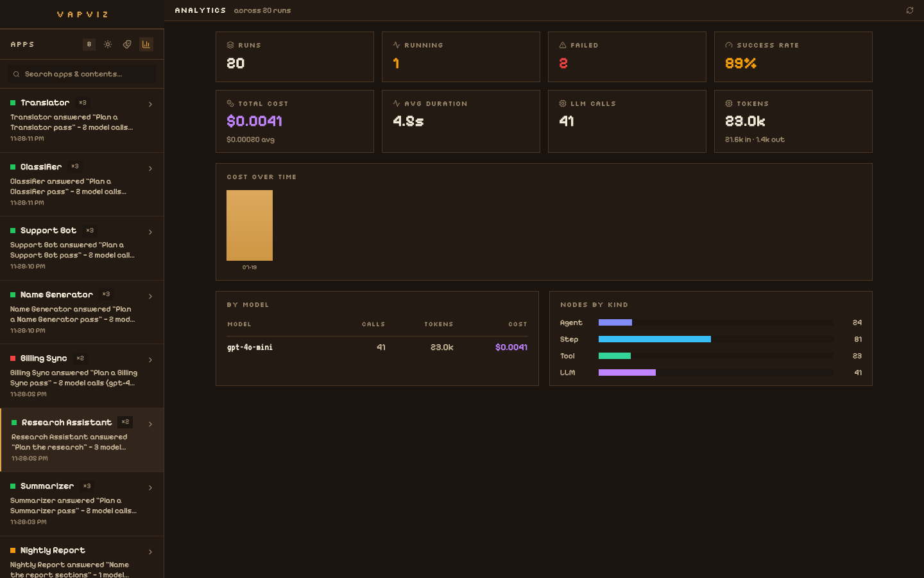Click the chip icon beside Tokens
This screenshot has height=578, width=924.
pos(729,103)
